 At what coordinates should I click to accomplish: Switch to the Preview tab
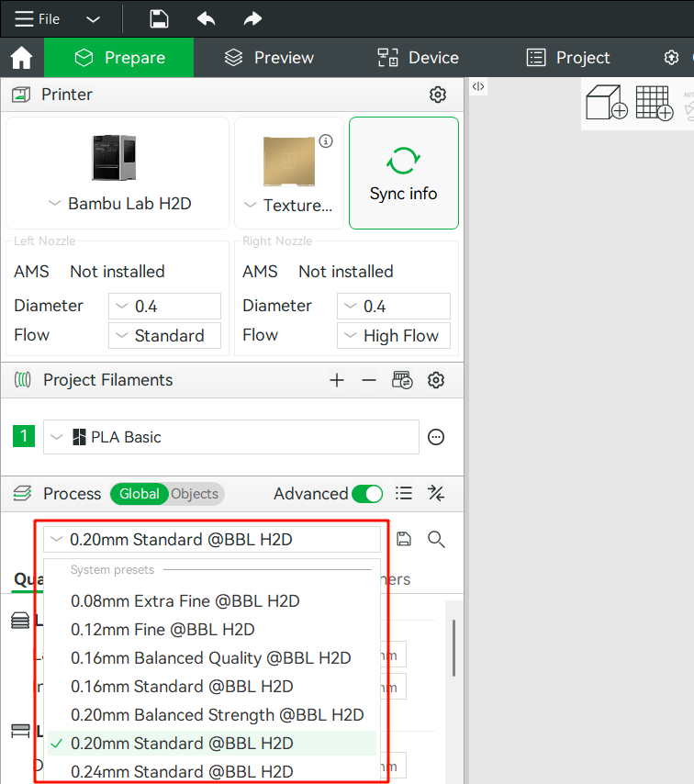pyautogui.click(x=271, y=58)
